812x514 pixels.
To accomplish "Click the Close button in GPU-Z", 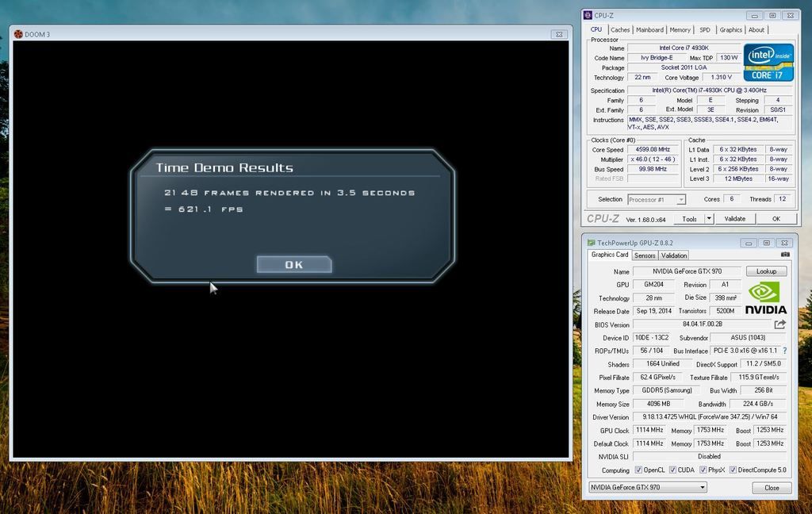I will coord(772,488).
